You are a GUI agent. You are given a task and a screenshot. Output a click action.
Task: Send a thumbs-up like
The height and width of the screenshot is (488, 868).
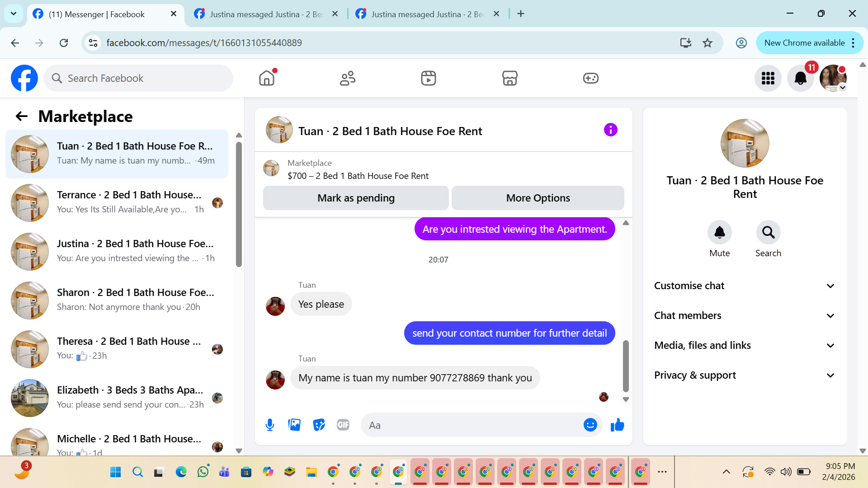coord(617,425)
